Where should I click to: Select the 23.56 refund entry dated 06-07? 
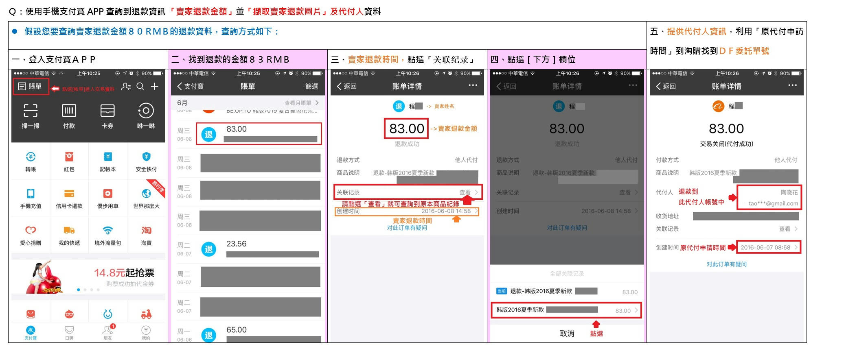coord(248,249)
